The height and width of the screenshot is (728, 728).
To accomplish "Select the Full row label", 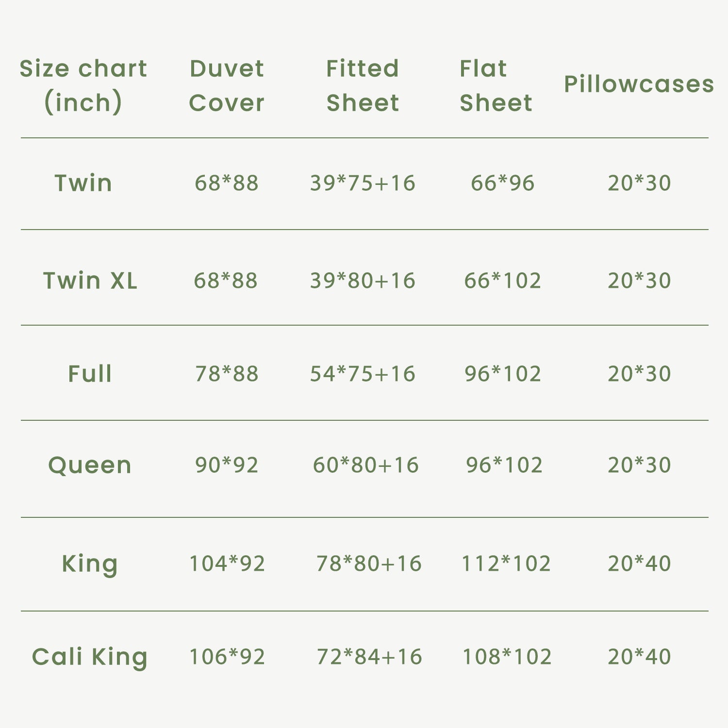I will (90, 374).
